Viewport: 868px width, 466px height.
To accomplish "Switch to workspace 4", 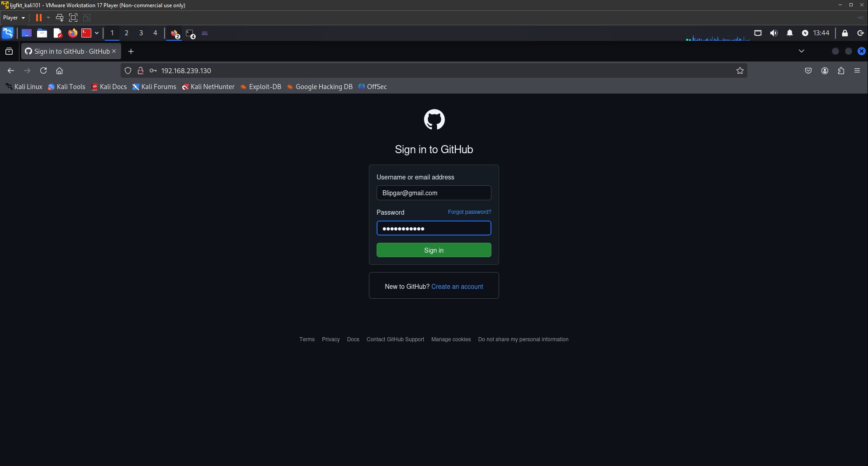I will point(155,33).
